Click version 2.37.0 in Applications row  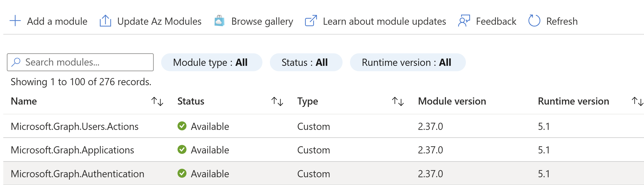430,150
